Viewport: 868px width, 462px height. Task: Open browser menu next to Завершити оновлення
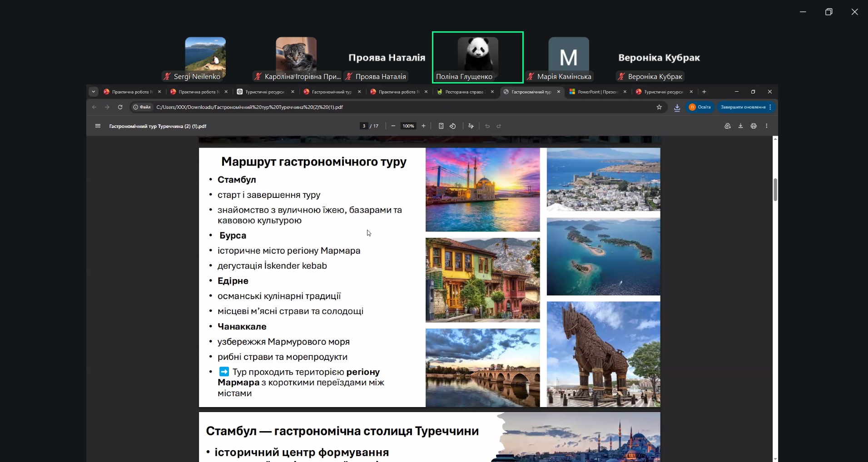770,107
